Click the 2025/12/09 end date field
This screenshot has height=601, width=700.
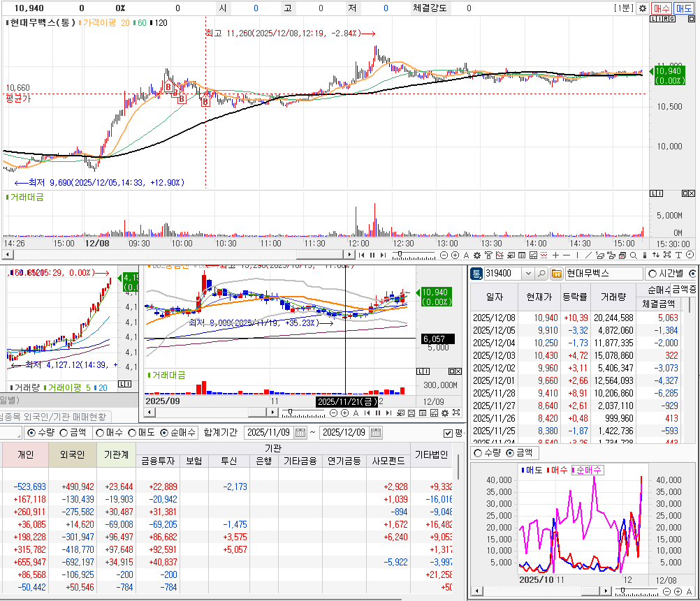344,432
